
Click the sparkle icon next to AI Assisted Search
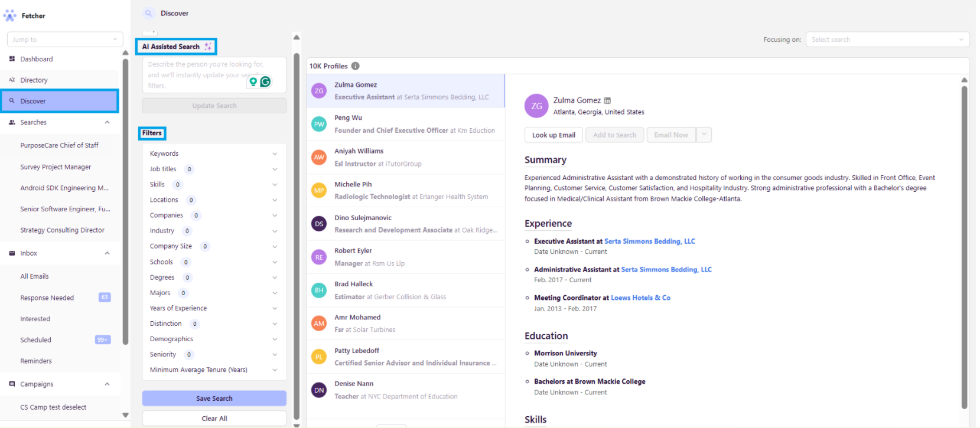[208, 47]
